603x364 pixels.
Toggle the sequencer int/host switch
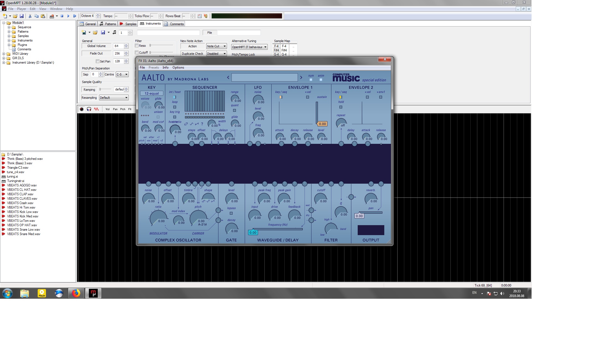[x=175, y=97]
